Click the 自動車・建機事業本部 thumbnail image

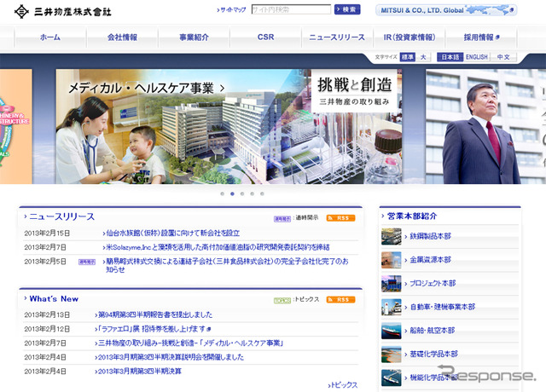[x=391, y=307]
